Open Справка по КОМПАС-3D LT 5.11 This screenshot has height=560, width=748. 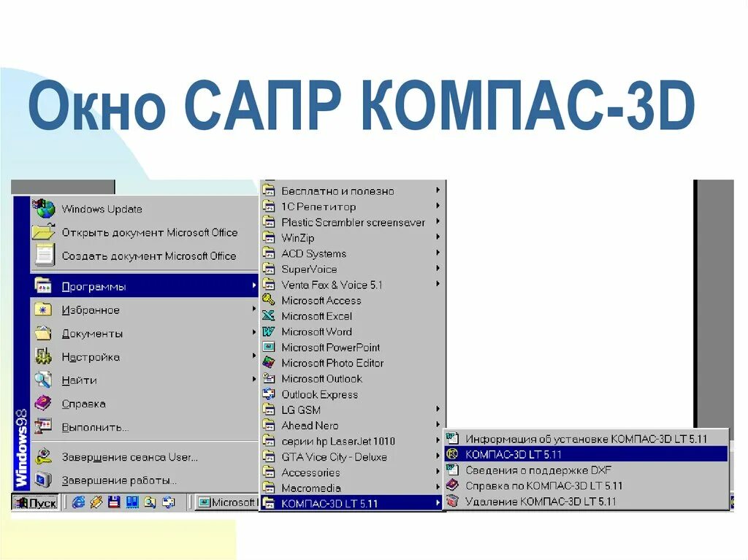tap(587, 486)
